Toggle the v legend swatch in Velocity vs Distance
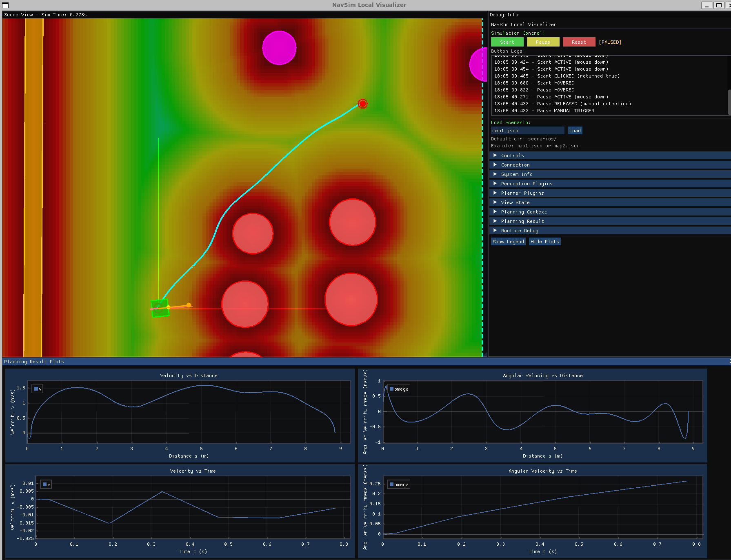The height and width of the screenshot is (560, 731). point(36,389)
